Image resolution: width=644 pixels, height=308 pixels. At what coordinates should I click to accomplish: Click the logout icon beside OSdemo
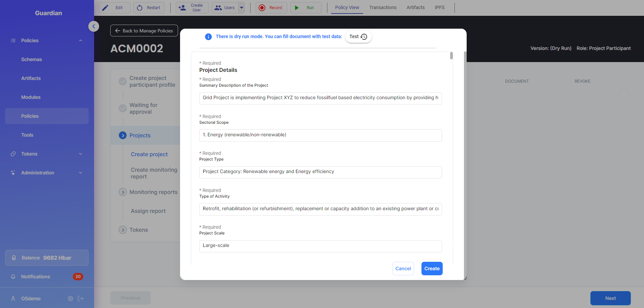[x=81, y=299]
